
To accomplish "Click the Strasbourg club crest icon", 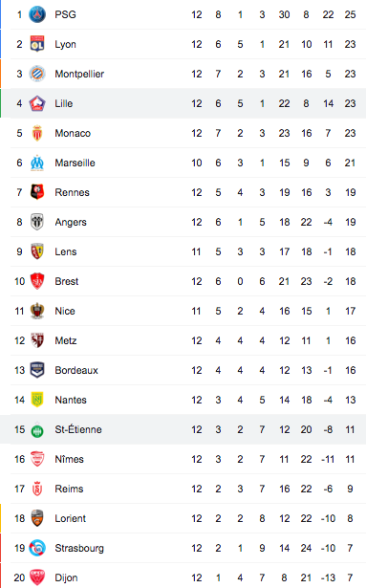I will [x=37, y=548].
